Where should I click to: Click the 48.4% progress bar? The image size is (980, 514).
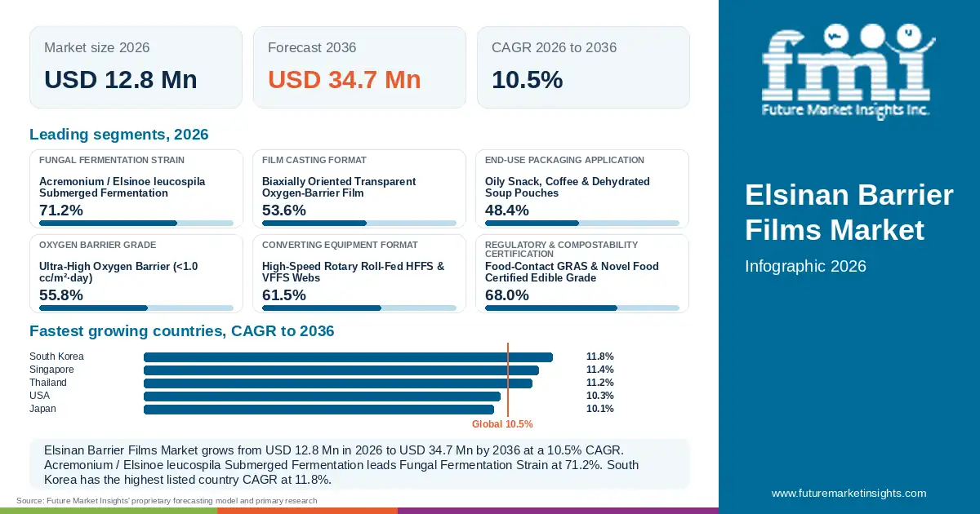click(x=582, y=223)
